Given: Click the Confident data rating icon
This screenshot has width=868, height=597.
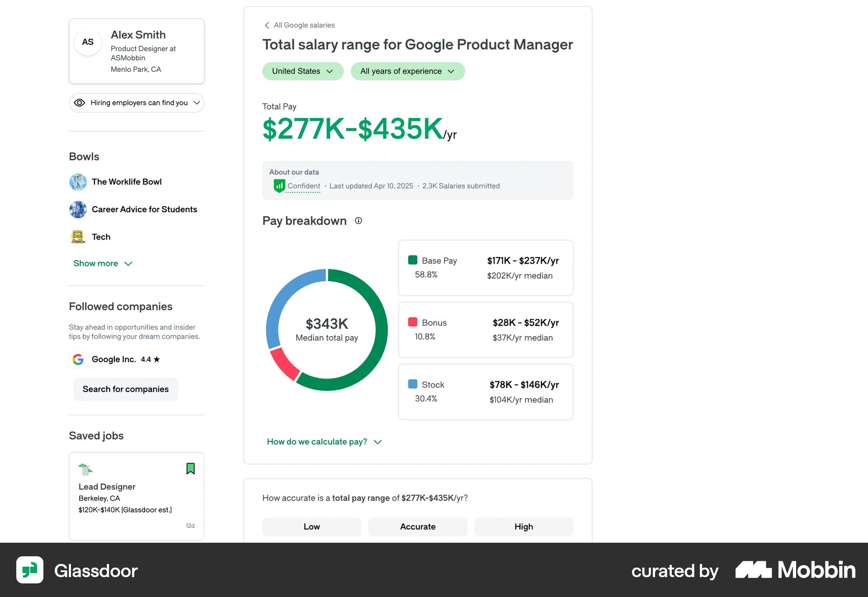Looking at the screenshot, I should point(279,185).
